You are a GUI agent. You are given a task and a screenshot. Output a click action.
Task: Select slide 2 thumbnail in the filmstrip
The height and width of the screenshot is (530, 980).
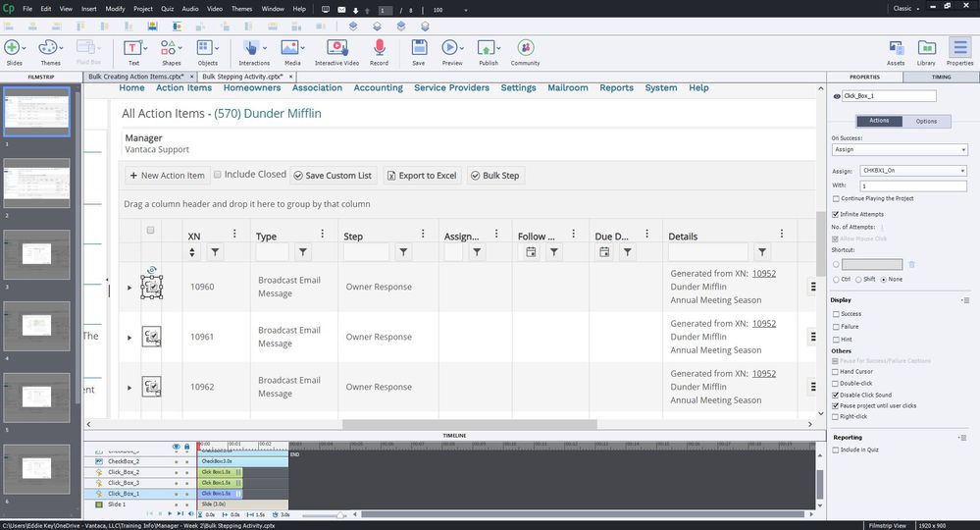coord(37,184)
